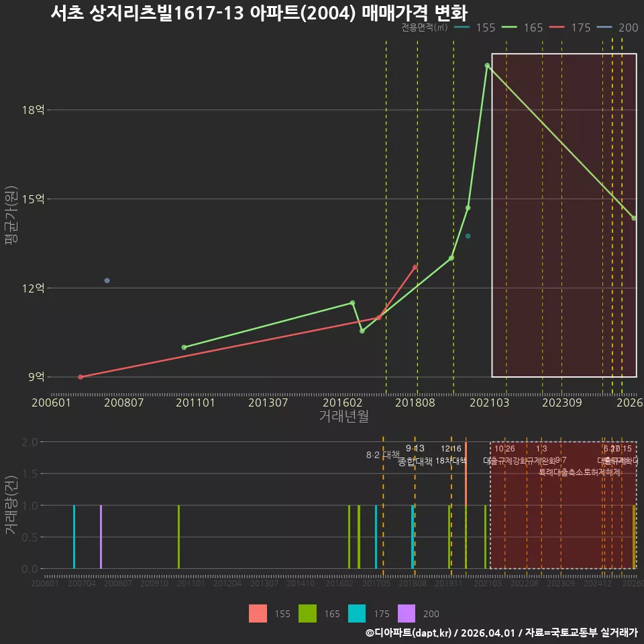Screen dimensions: 644x644
Task: Click the green volume bar near 201101
Action: point(178,537)
